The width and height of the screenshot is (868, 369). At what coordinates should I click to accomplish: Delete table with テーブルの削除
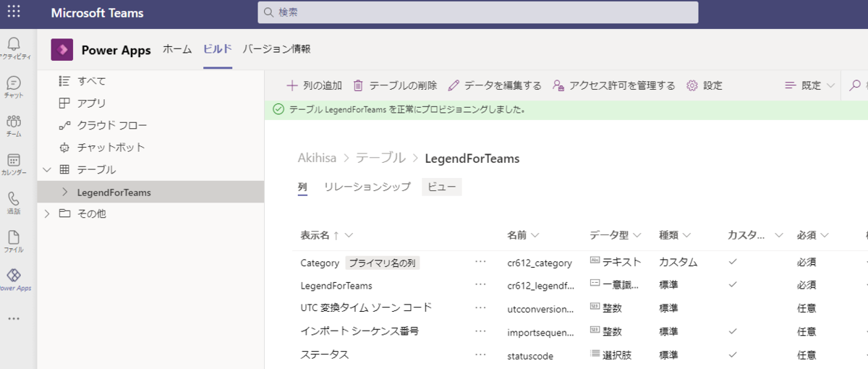(395, 85)
